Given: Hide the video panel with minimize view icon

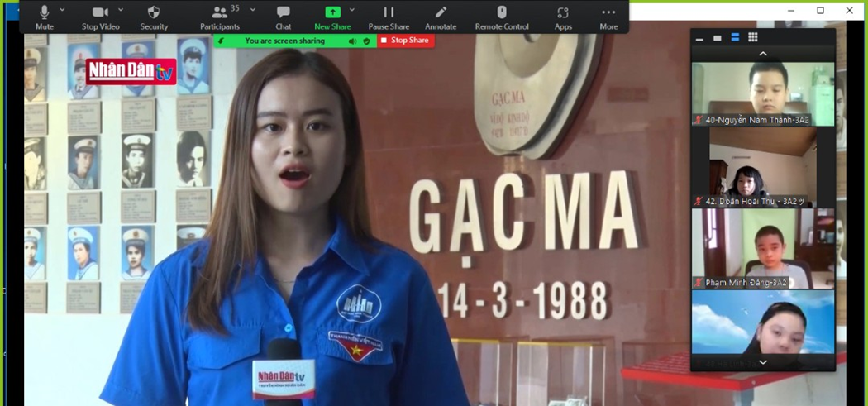Looking at the screenshot, I should tap(699, 38).
